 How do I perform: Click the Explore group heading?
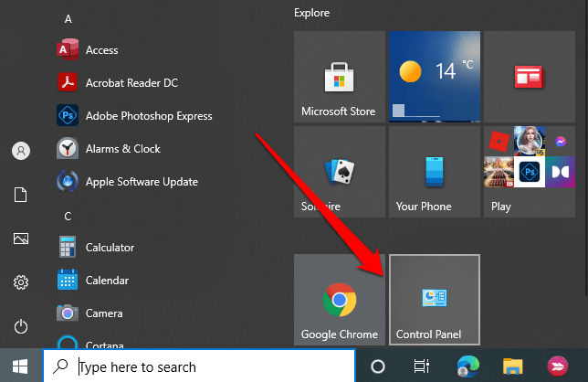click(x=311, y=13)
